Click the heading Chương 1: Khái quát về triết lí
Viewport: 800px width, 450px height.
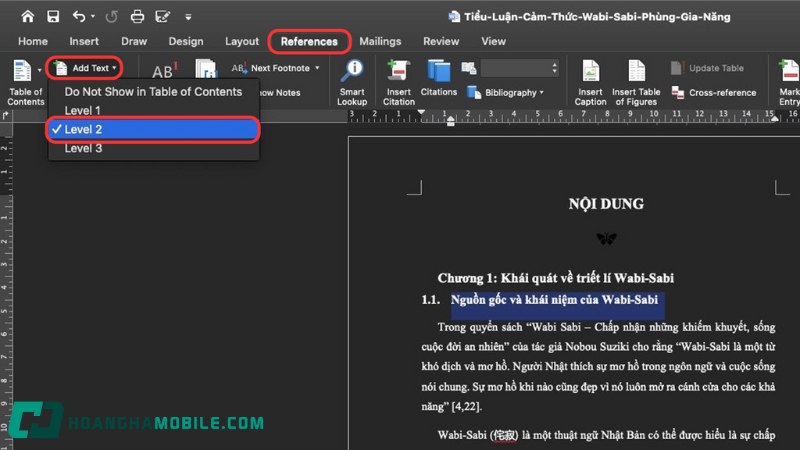coord(556,278)
